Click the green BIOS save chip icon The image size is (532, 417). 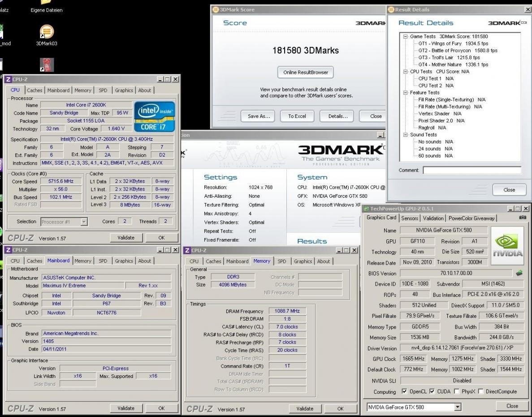(519, 273)
